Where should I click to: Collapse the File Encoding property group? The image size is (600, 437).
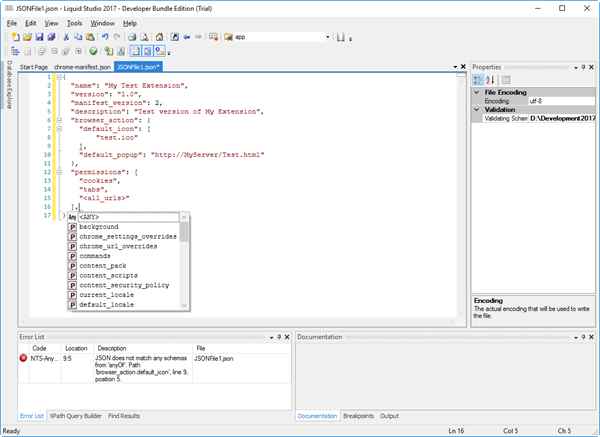point(477,92)
